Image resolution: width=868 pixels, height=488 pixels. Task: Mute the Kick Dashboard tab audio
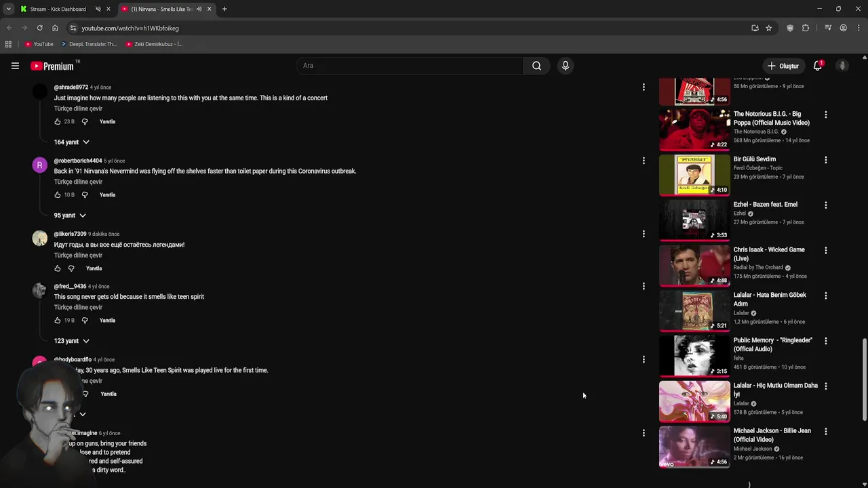[98, 9]
